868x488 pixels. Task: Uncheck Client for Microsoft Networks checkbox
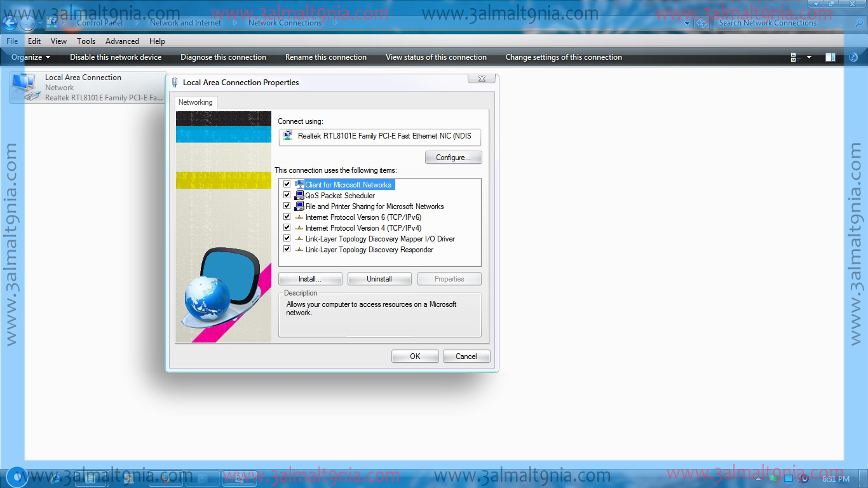coord(287,184)
